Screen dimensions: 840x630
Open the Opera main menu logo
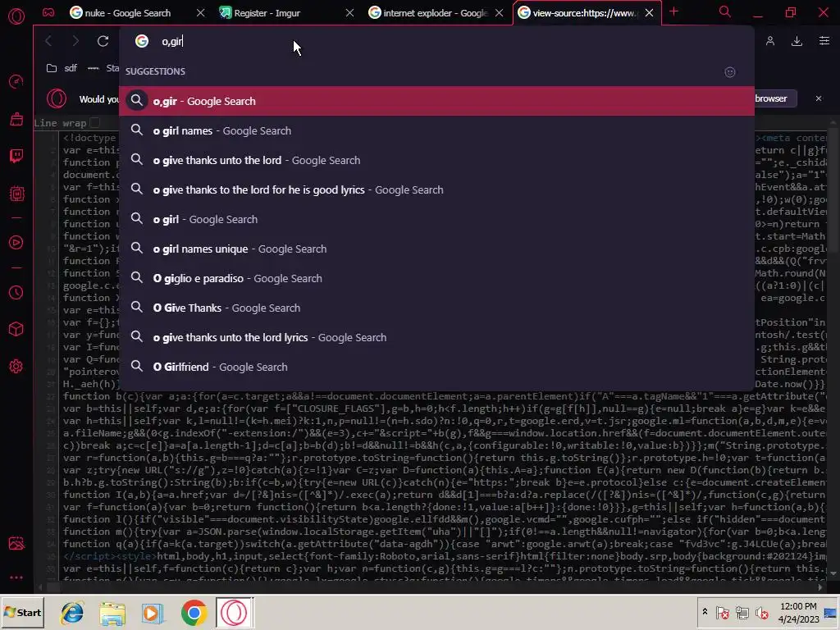[16, 16]
